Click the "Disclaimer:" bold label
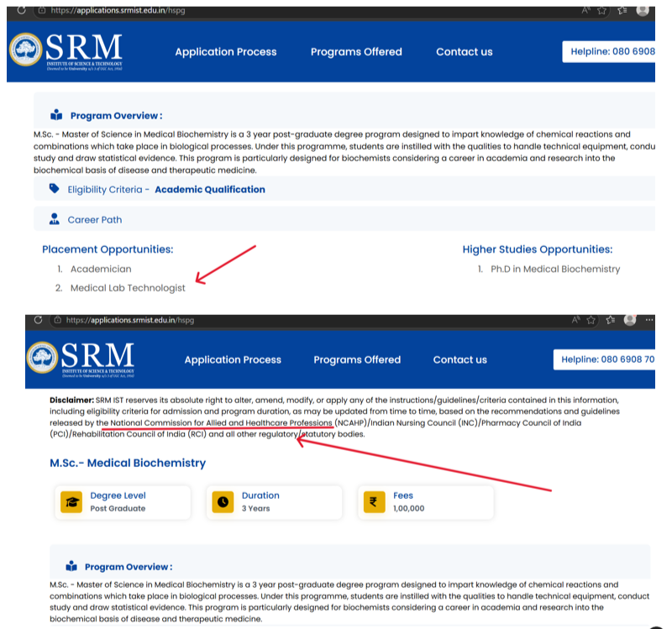The width and height of the screenshot is (672, 629). coord(71,401)
